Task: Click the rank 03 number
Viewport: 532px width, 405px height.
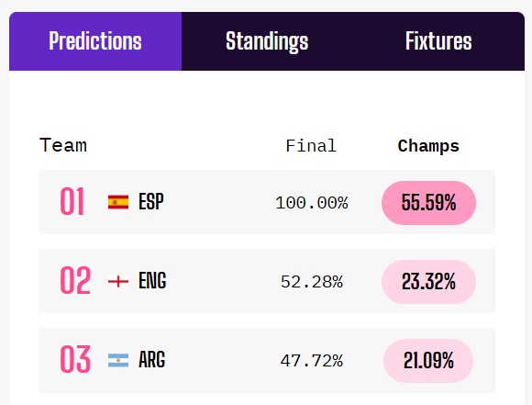Action: click(75, 359)
